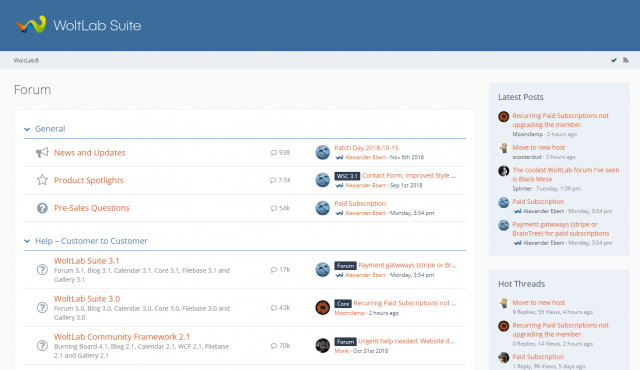Open avatar next to Patch Day 2018-10-15
The height and width of the screenshot is (370, 640).
click(322, 152)
